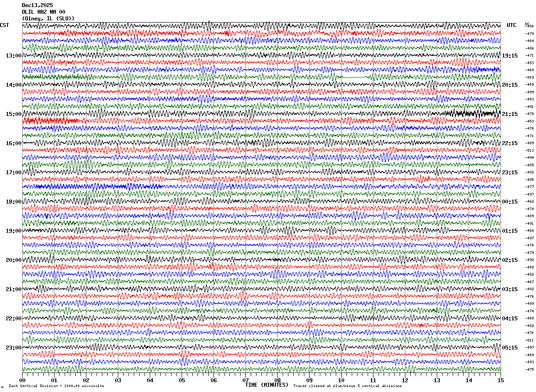Click minute tick "01" on the time axis
The width and height of the screenshot is (536, 392).
(54, 380)
